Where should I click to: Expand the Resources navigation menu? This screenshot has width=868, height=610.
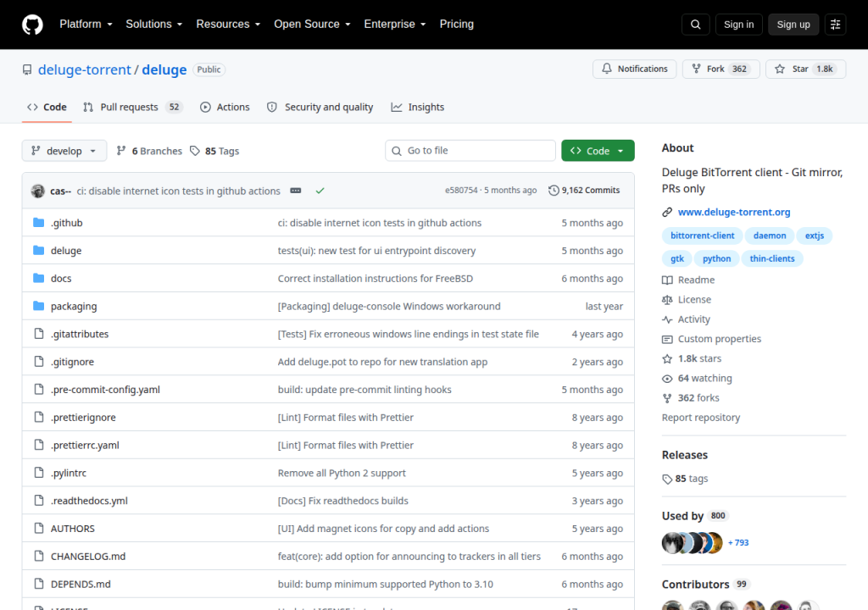tap(228, 25)
